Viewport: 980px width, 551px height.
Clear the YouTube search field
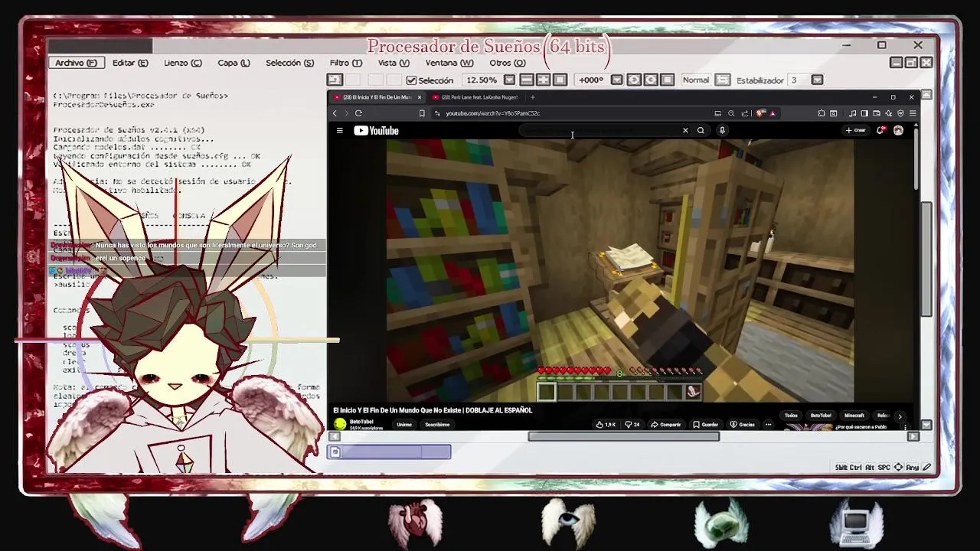tap(685, 131)
